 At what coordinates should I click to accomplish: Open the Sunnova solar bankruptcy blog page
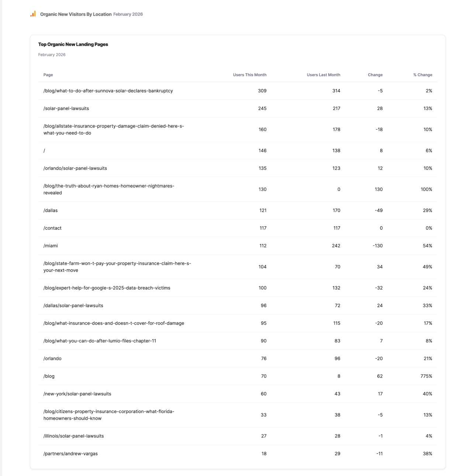pos(108,91)
